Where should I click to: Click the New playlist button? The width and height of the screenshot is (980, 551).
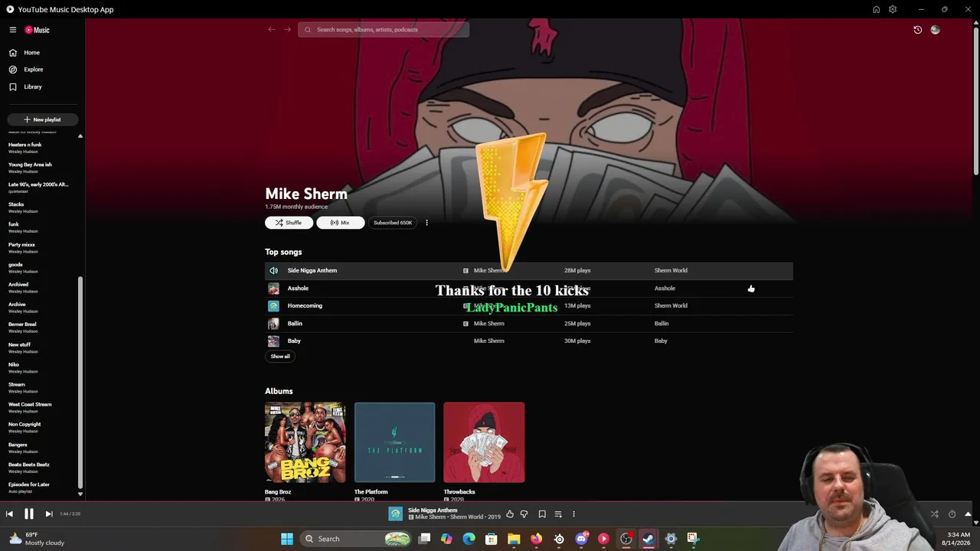point(42,119)
